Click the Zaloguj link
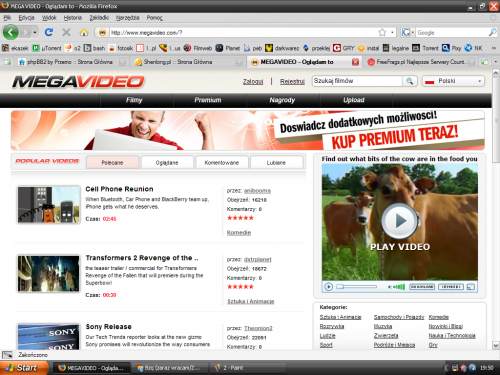The image size is (500, 375). pyautogui.click(x=253, y=81)
